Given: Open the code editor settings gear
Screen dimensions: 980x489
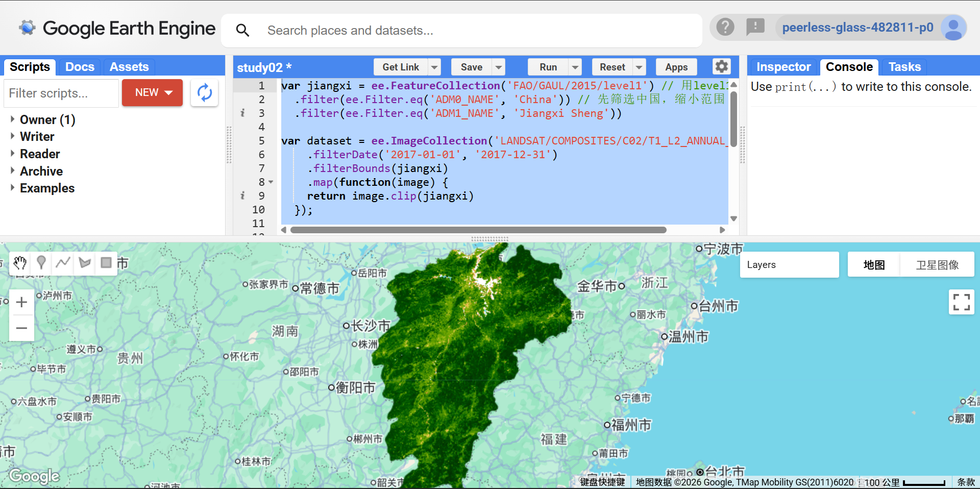Looking at the screenshot, I should click(721, 66).
